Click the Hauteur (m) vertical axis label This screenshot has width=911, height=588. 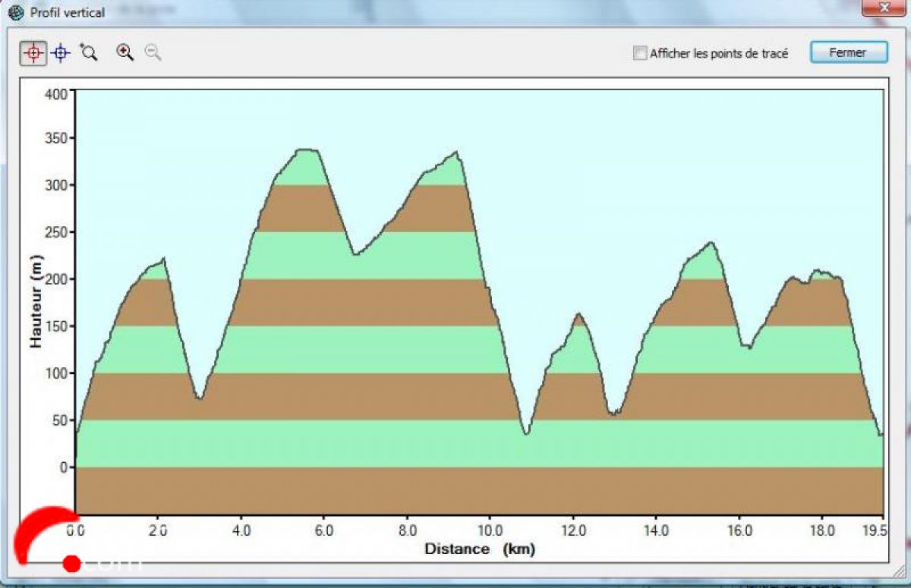[x=36, y=301]
